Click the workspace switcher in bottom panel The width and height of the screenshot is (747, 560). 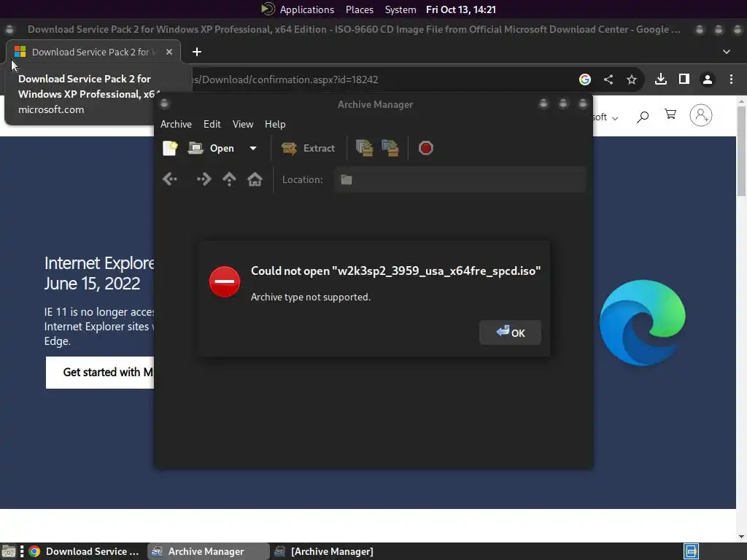[x=691, y=551]
